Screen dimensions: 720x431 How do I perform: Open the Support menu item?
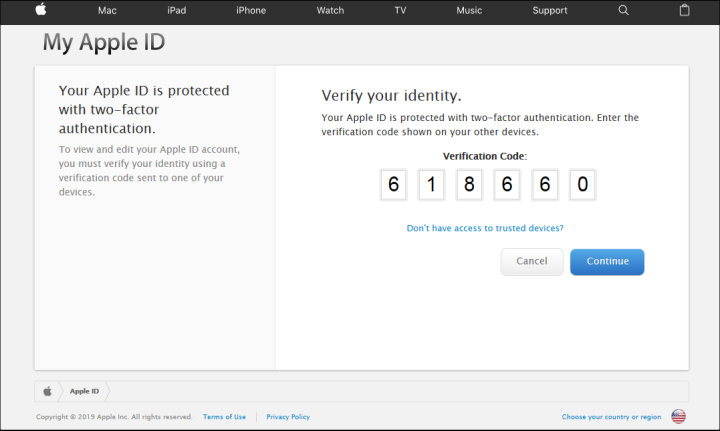[x=550, y=10]
